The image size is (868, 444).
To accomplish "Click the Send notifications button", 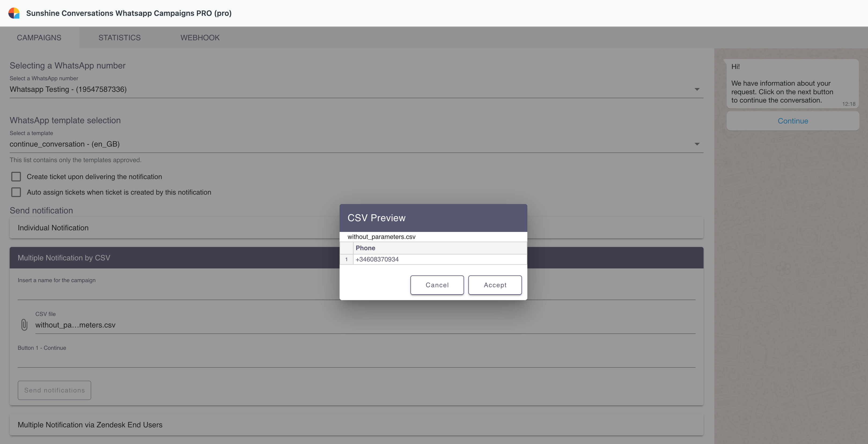I will click(x=54, y=390).
